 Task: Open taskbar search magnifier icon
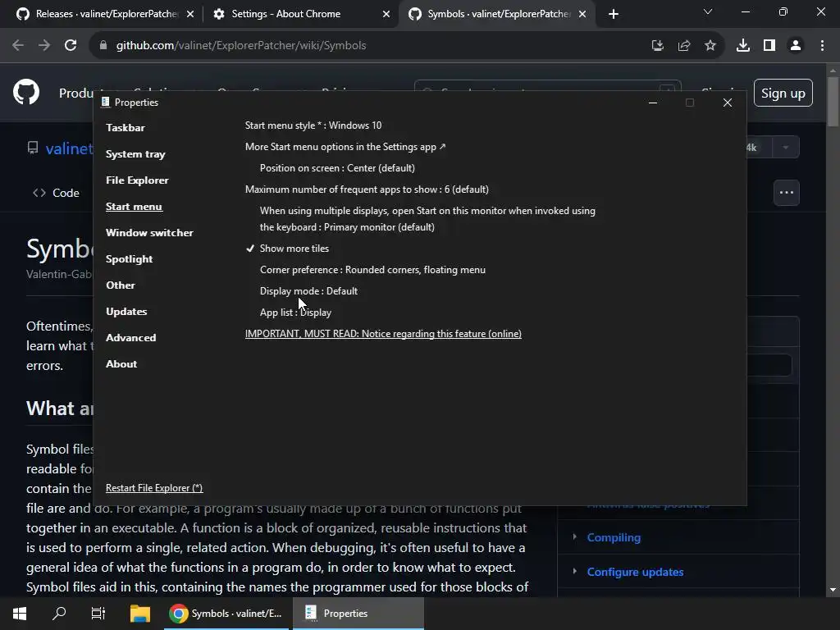59,614
